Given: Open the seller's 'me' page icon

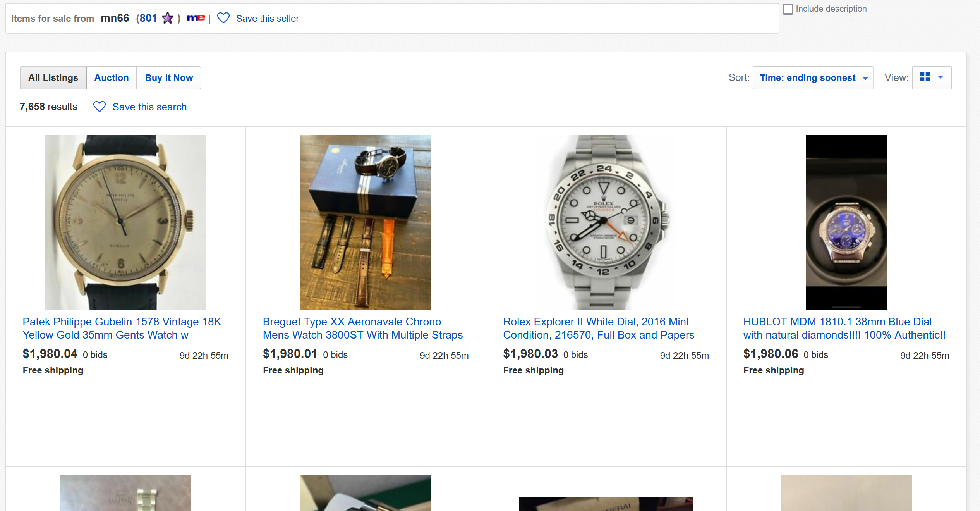Looking at the screenshot, I should [x=196, y=18].
